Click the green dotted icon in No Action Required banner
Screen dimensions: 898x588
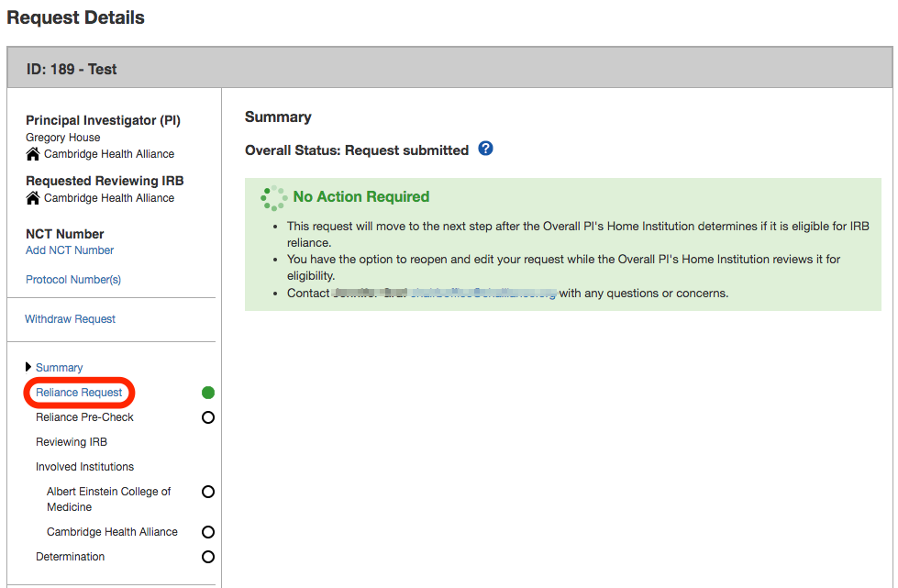coord(272,197)
